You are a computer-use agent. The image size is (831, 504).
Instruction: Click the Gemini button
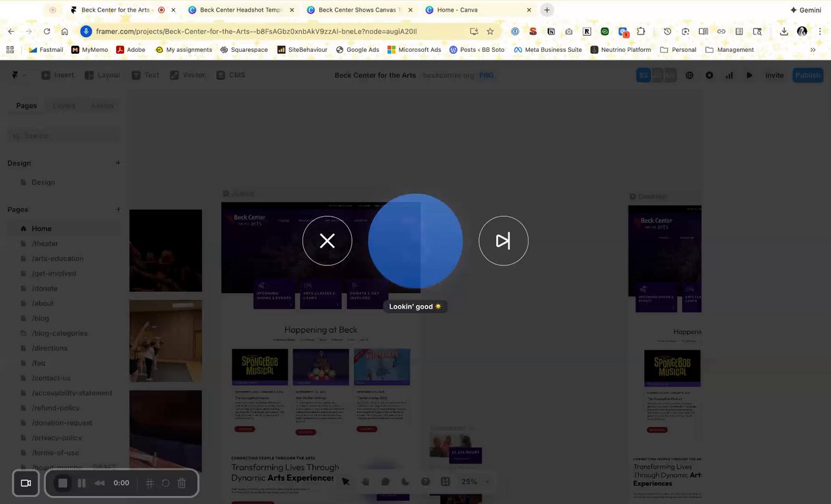pyautogui.click(x=806, y=10)
